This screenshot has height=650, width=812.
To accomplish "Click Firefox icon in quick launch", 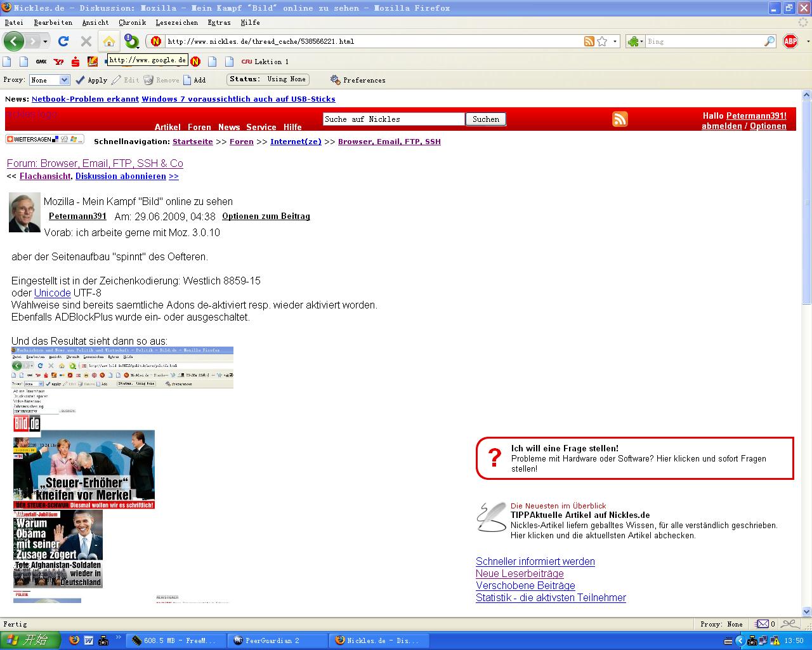I will (x=74, y=640).
